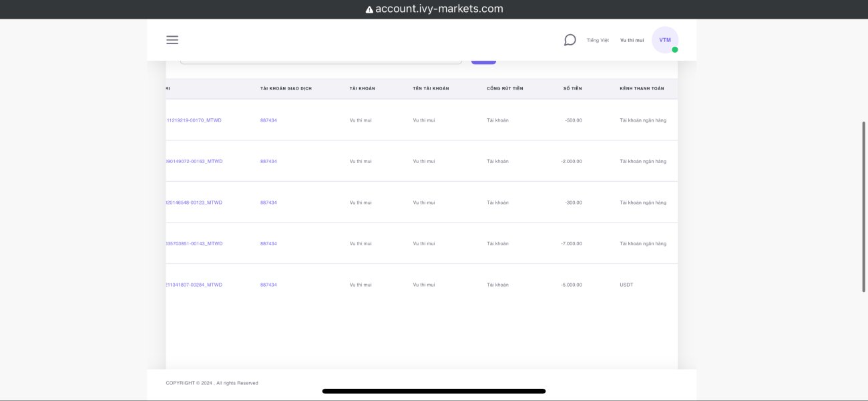Viewport: 868px width, 401px height.
Task: Tap the account.ivy-markets.com address bar
Action: coord(439,9)
